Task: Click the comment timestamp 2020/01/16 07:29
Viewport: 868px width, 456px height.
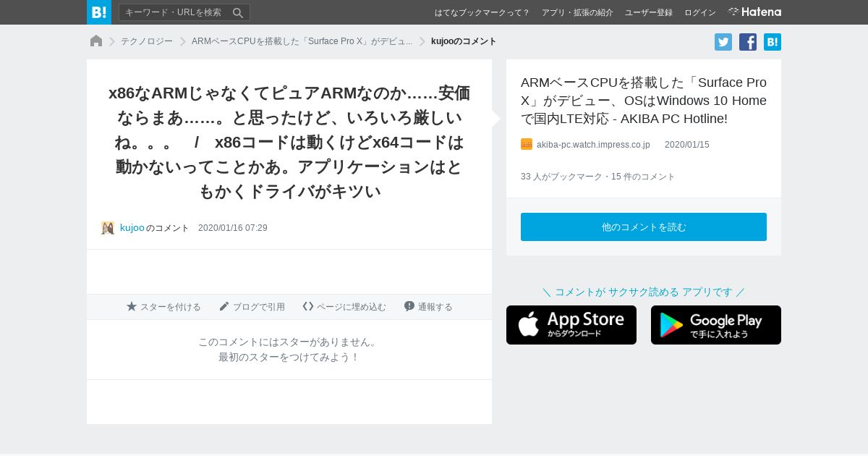Action: pyautogui.click(x=233, y=228)
